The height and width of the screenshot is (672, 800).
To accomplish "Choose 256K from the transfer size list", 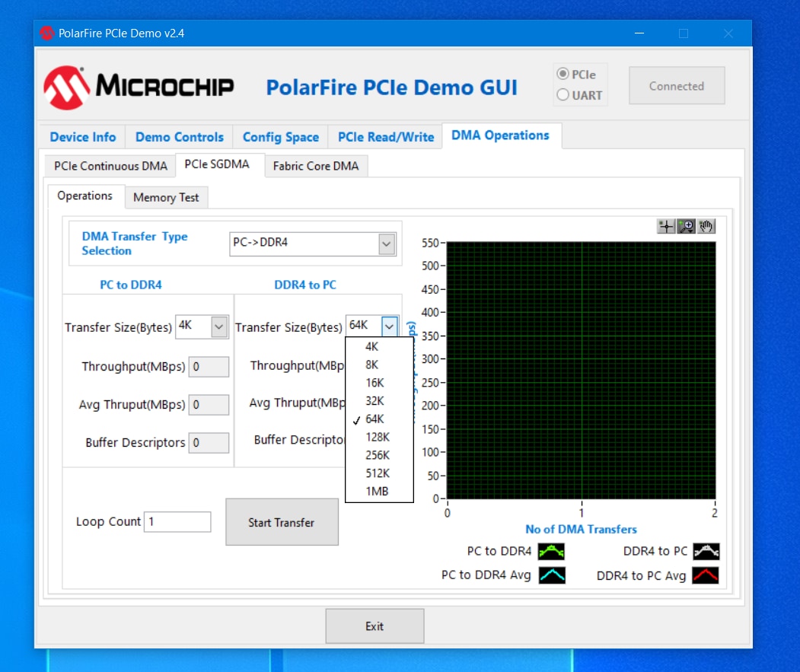I will tap(379, 455).
